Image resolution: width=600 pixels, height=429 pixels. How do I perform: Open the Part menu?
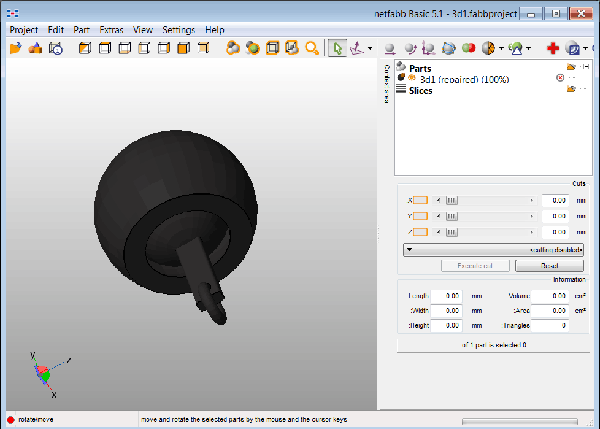[82, 30]
